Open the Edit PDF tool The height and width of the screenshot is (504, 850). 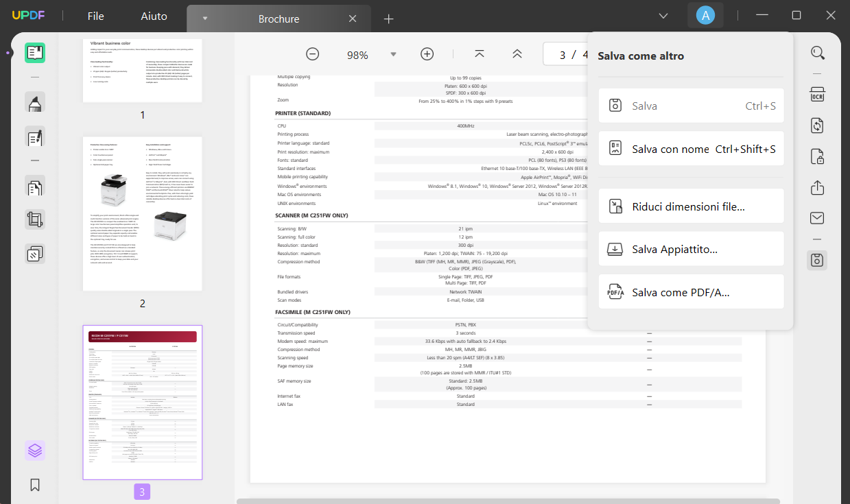[x=35, y=137]
